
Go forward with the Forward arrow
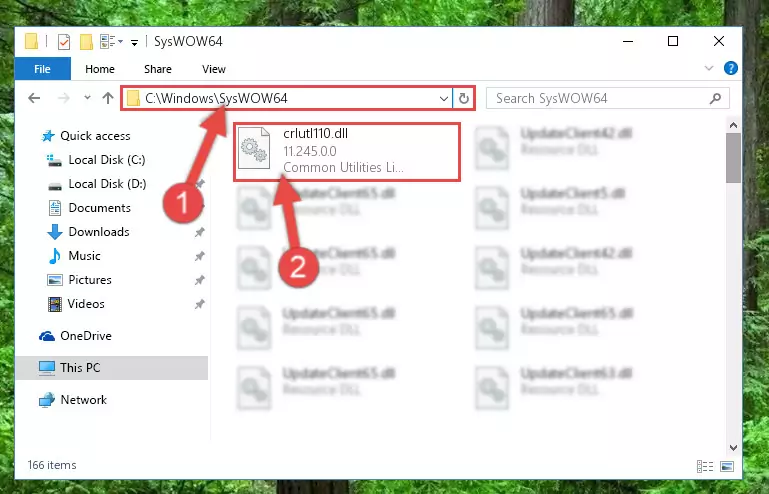point(64,98)
